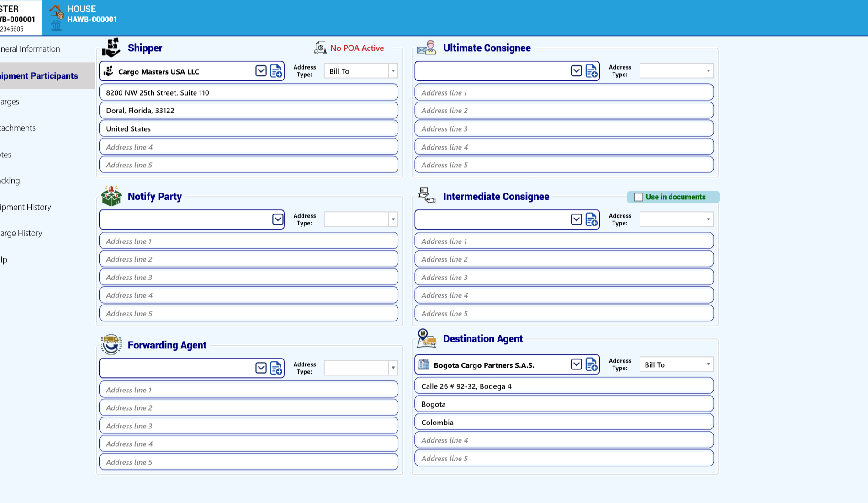
Task: Expand the Destination Agent entity dropdown chevron
Action: point(576,364)
